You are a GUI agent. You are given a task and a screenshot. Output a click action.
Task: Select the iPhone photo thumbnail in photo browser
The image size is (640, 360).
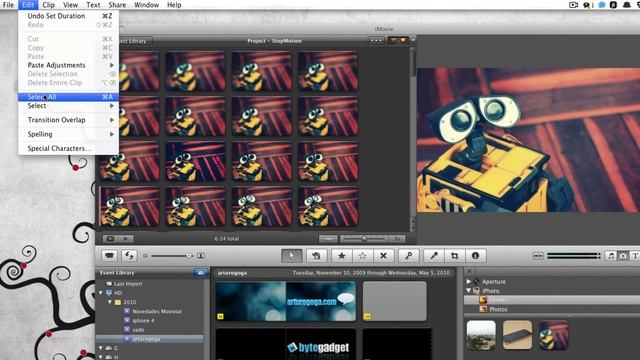pyautogui.click(x=517, y=335)
